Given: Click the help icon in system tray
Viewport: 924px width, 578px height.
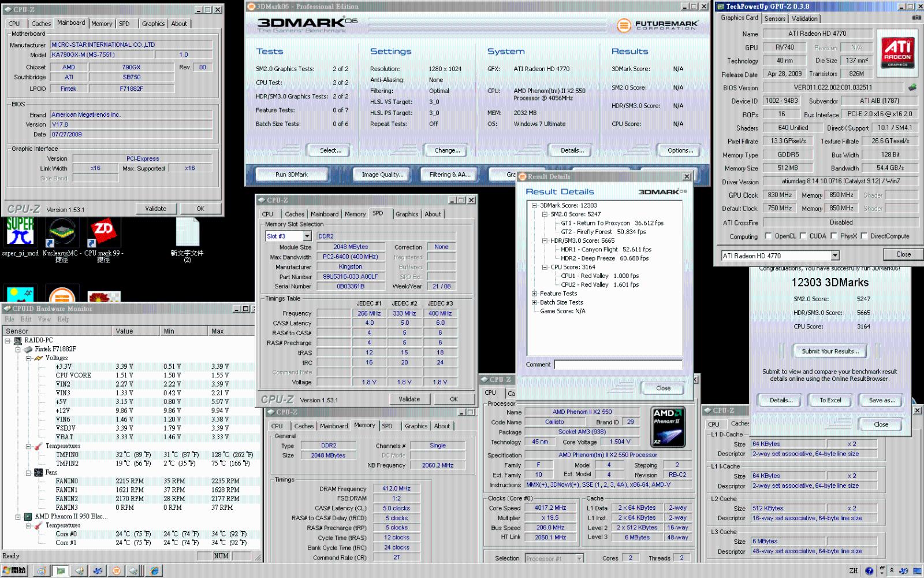Looking at the screenshot, I should tap(870, 570).
